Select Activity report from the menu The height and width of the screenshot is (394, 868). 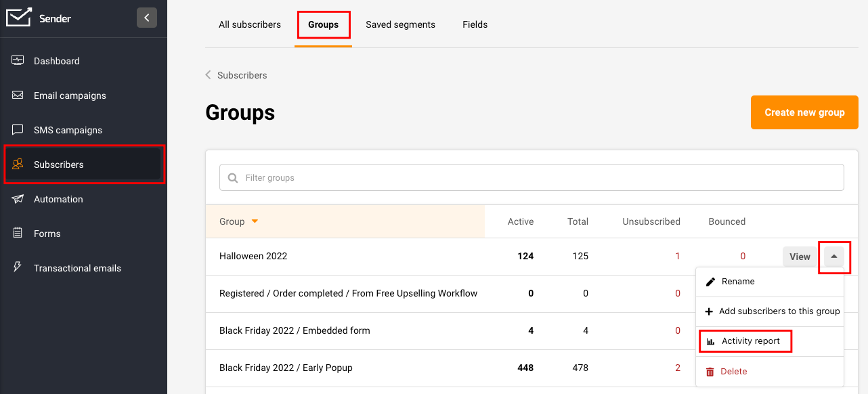point(750,341)
